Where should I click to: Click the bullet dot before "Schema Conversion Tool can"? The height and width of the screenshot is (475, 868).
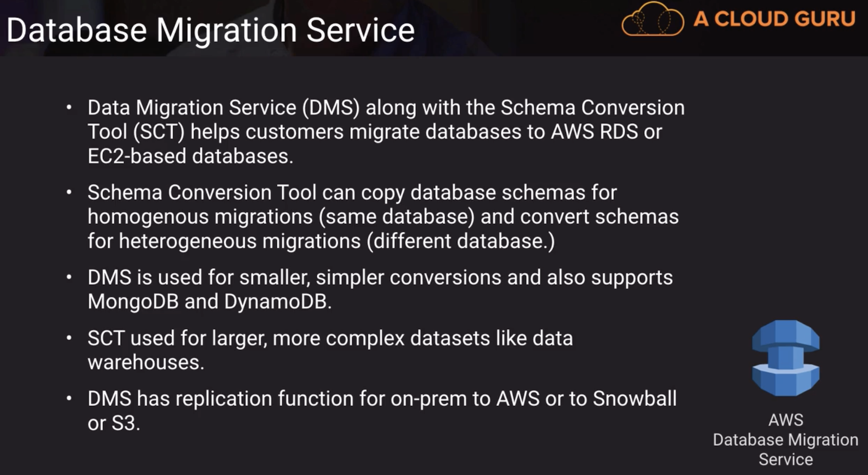pos(69,192)
